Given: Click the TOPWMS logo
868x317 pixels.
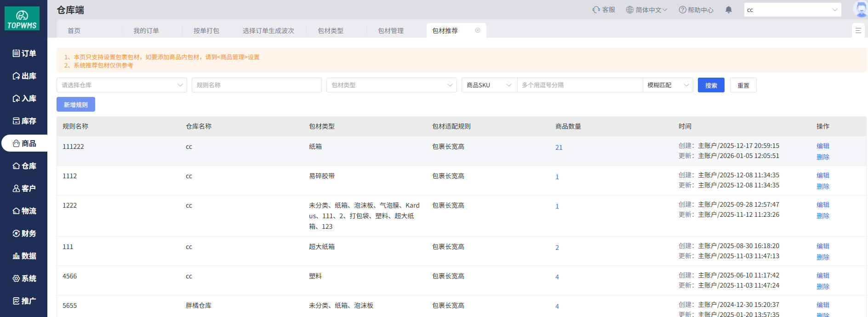Looking at the screenshot, I should click(22, 19).
